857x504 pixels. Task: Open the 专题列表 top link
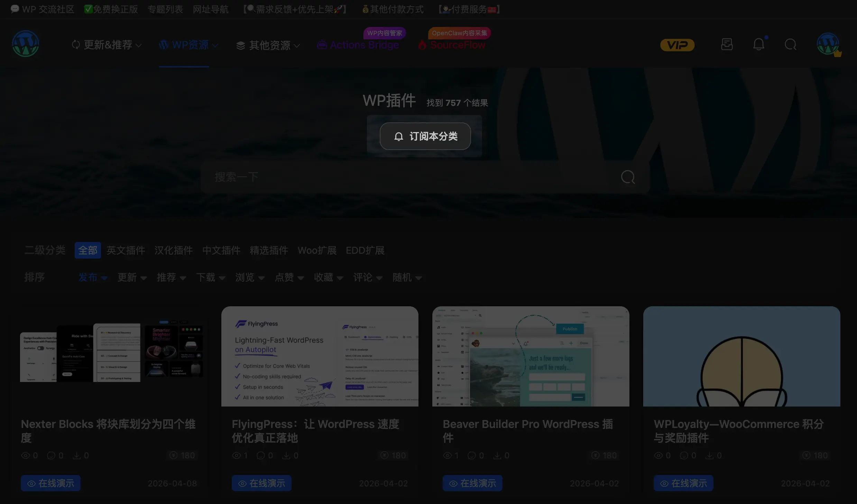point(165,9)
